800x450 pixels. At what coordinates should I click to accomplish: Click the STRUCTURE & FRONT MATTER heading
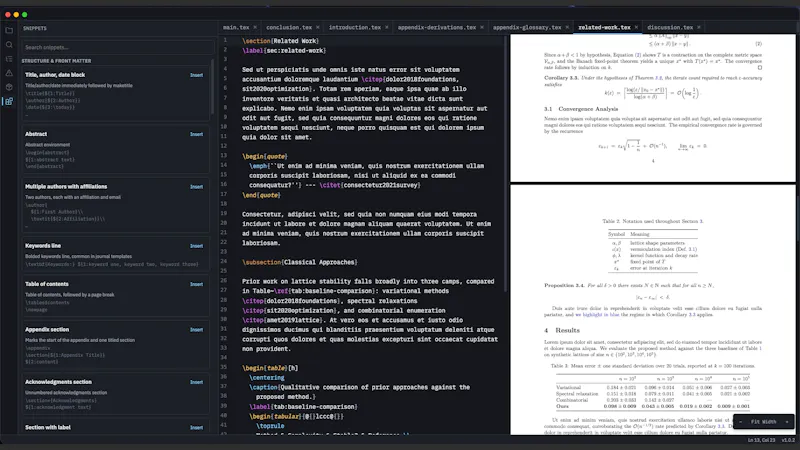coord(56,61)
